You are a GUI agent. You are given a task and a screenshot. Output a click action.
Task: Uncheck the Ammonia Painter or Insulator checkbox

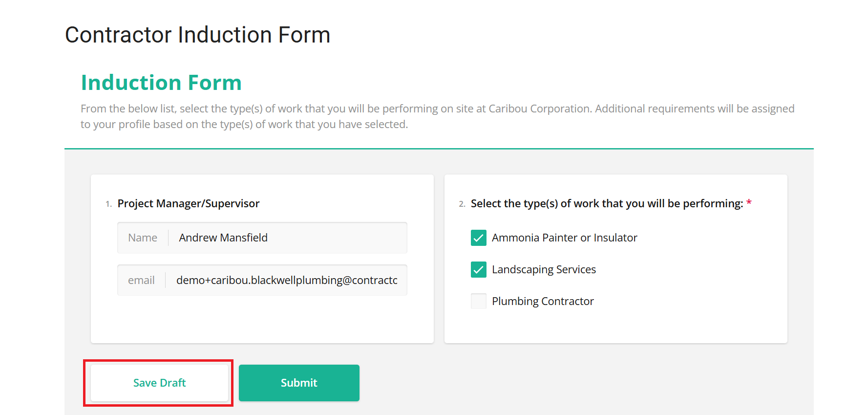(x=479, y=238)
